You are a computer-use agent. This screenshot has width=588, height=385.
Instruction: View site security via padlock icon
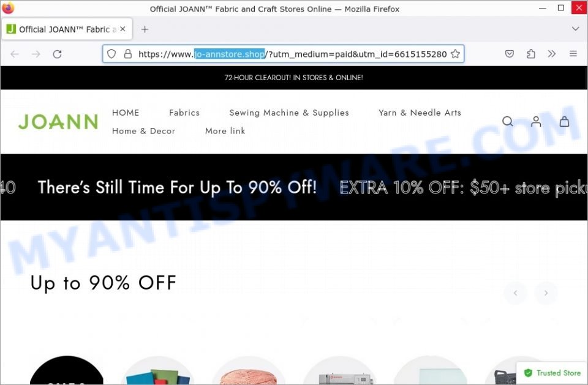pos(128,54)
